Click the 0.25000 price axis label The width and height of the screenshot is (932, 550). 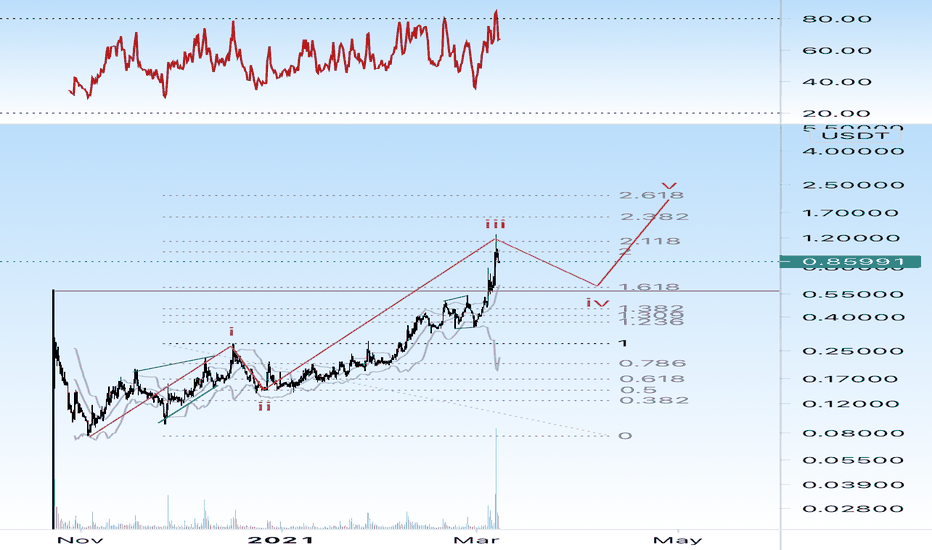pyautogui.click(x=854, y=351)
